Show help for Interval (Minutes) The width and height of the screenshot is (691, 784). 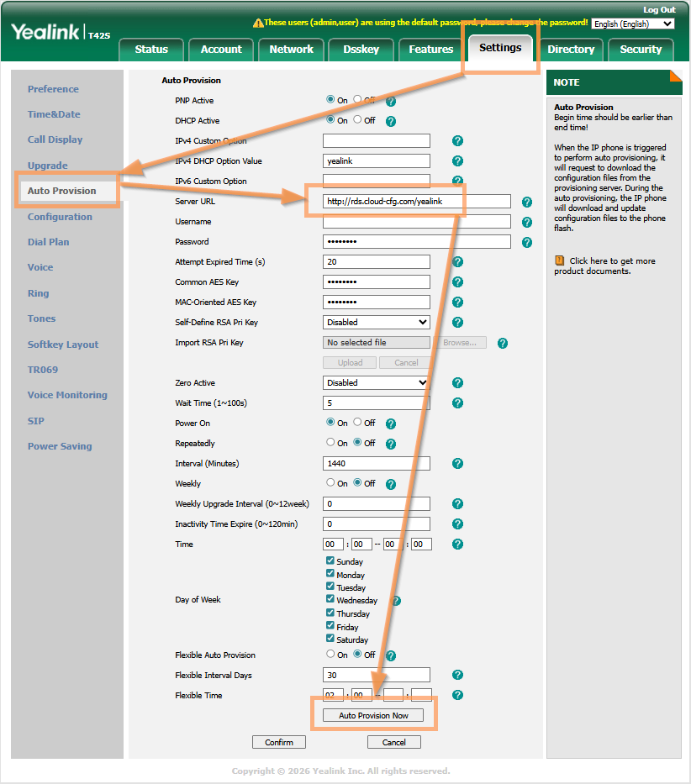pyautogui.click(x=457, y=464)
